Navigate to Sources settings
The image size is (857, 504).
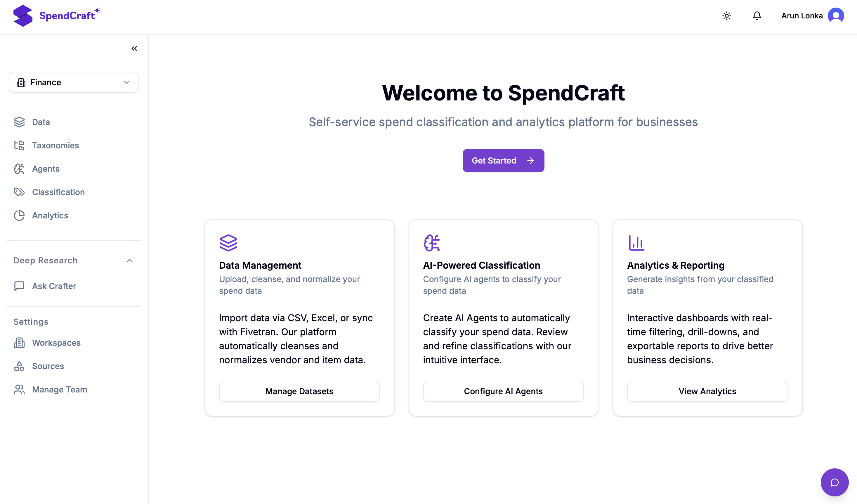(x=48, y=366)
